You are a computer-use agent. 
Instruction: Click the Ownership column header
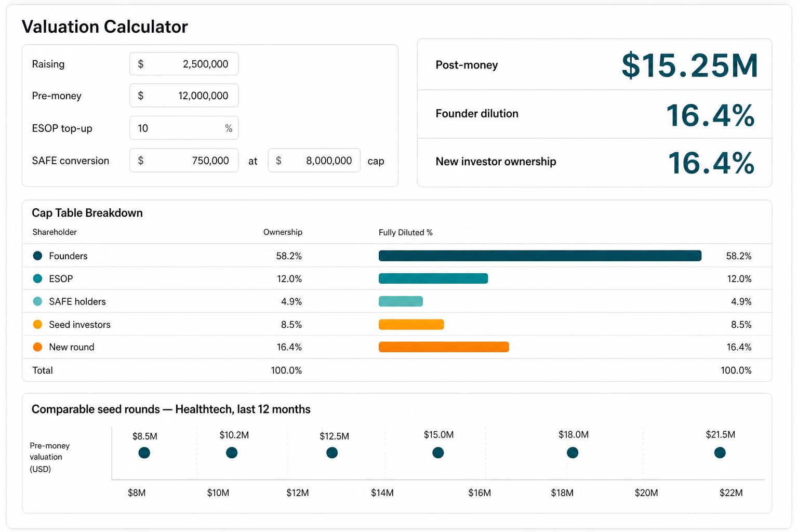[283, 232]
